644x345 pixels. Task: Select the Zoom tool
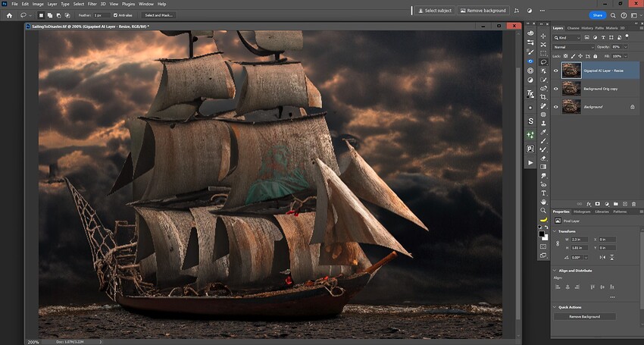click(543, 211)
